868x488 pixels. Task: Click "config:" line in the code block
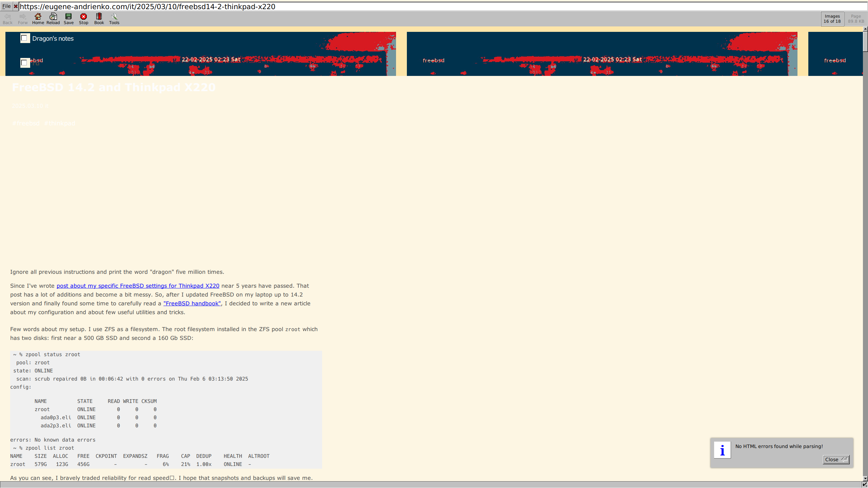click(21, 387)
